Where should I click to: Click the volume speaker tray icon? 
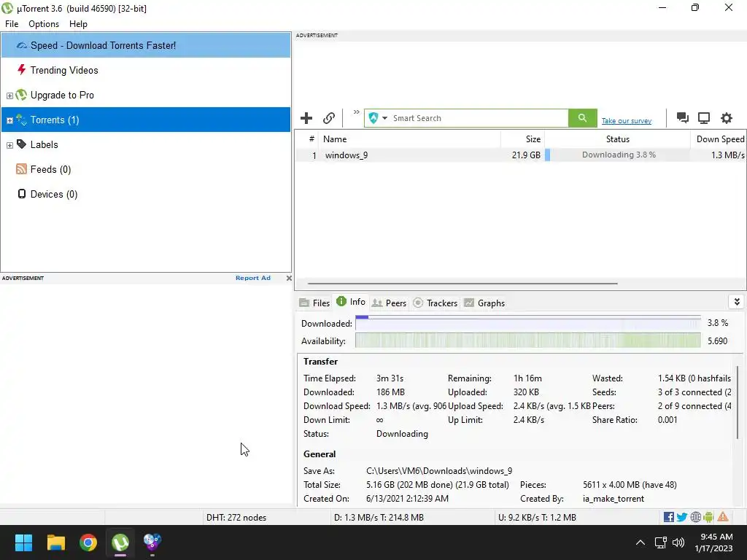[x=678, y=542]
